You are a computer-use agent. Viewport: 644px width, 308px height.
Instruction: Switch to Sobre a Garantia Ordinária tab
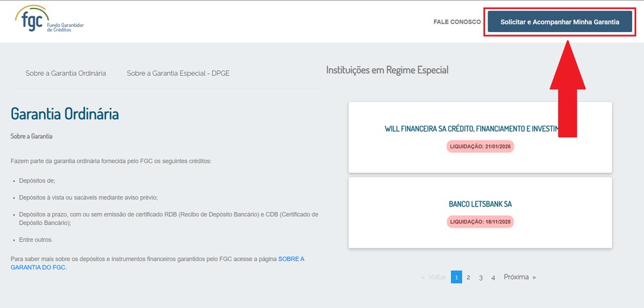point(65,73)
